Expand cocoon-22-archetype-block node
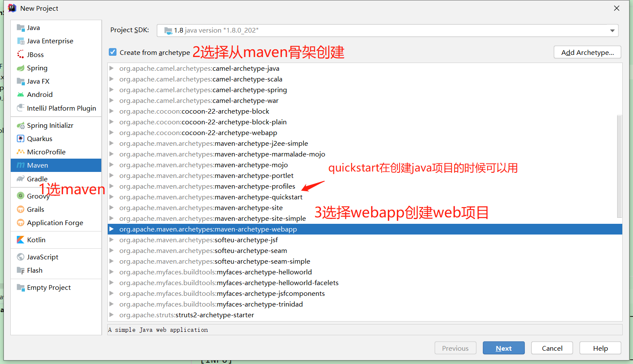The width and height of the screenshot is (633, 364). click(x=112, y=111)
